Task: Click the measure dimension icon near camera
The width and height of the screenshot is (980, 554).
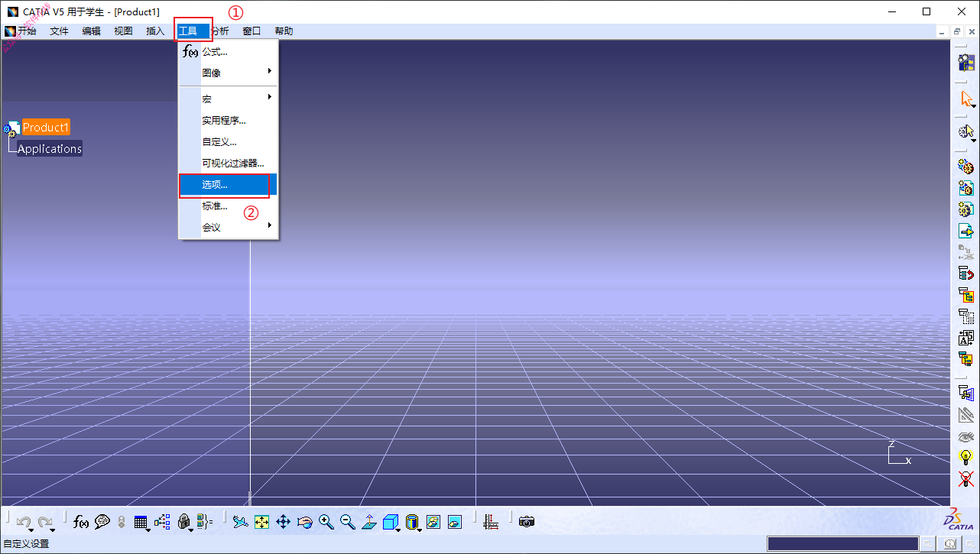Action: point(491,522)
